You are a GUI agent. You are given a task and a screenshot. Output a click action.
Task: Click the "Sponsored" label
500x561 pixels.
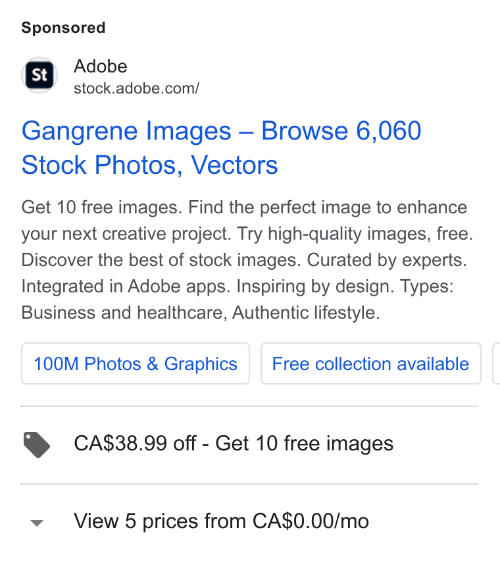pyautogui.click(x=63, y=28)
